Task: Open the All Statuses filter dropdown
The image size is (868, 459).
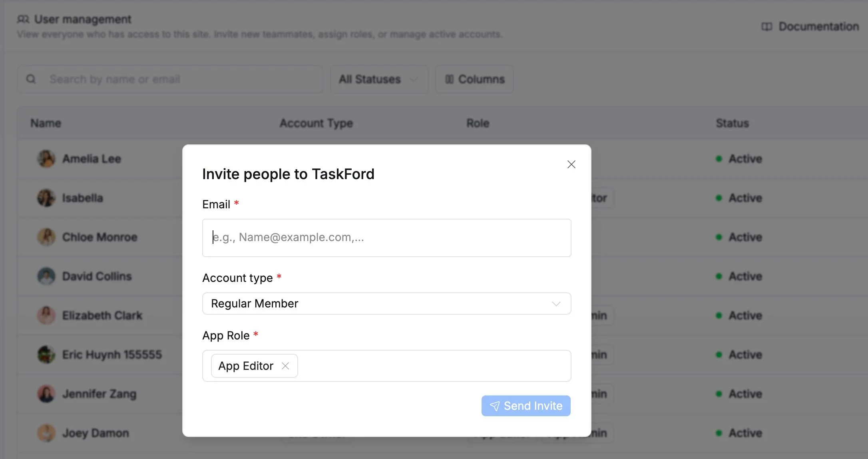Action: (x=379, y=79)
